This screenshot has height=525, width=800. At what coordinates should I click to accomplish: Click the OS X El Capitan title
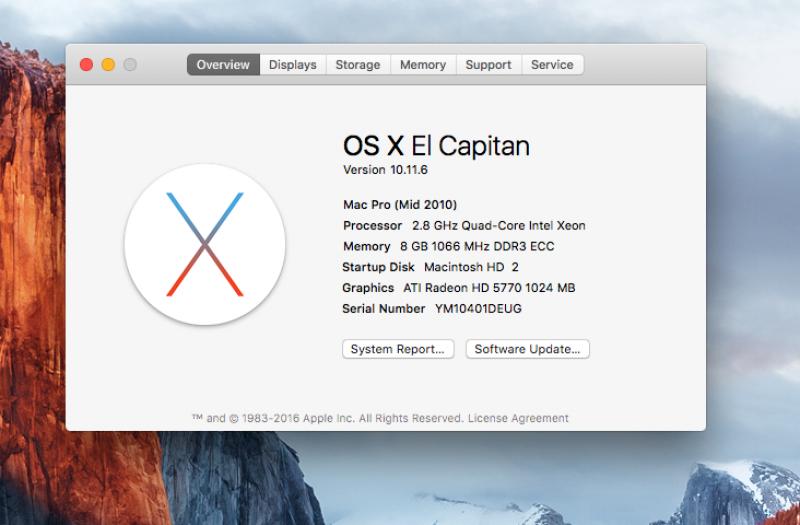[x=436, y=145]
